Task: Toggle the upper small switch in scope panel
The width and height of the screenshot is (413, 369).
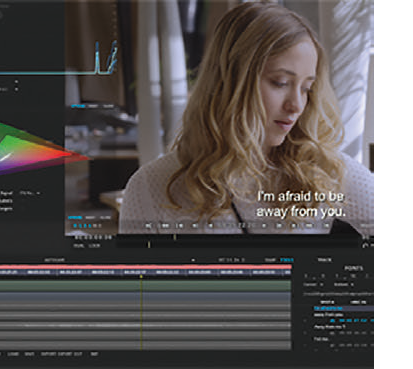Action: tap(16, 81)
